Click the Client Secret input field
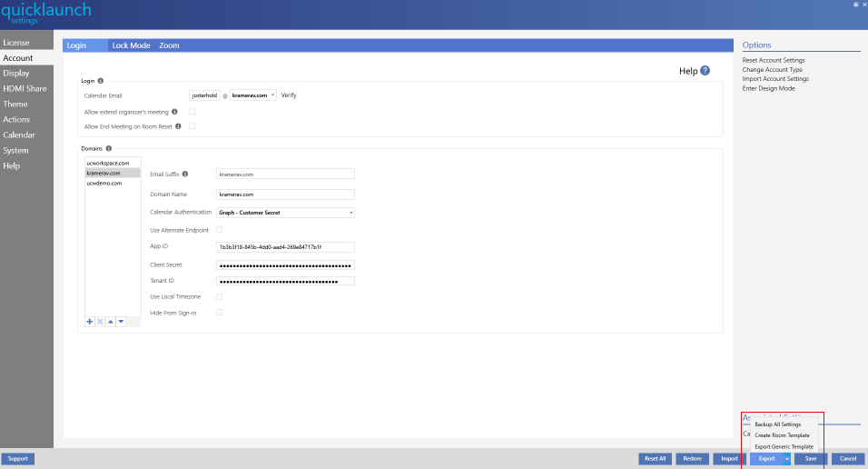The image size is (868, 469). (x=285, y=265)
